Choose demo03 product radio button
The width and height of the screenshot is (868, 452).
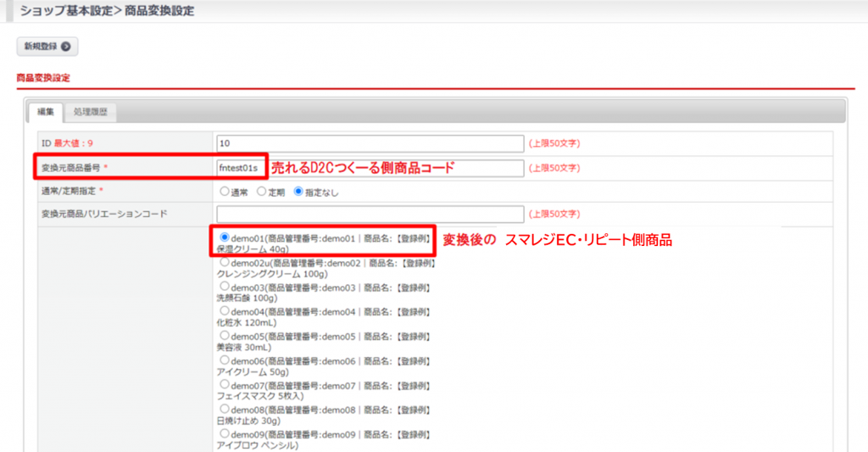click(x=224, y=287)
